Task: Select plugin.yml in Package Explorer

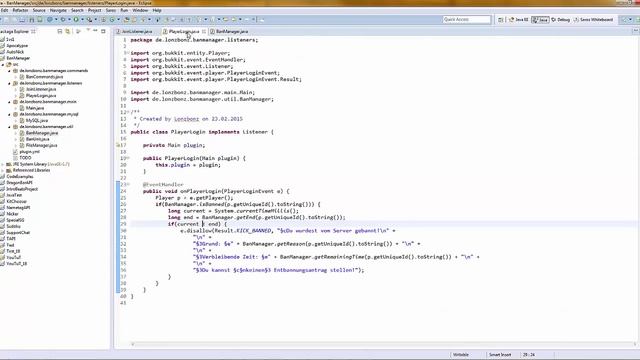Action: (29, 152)
